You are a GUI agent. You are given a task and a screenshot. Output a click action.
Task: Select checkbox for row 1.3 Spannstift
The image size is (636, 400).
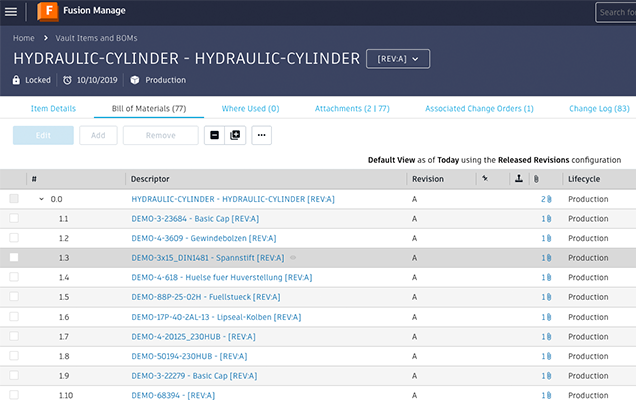pos(14,257)
